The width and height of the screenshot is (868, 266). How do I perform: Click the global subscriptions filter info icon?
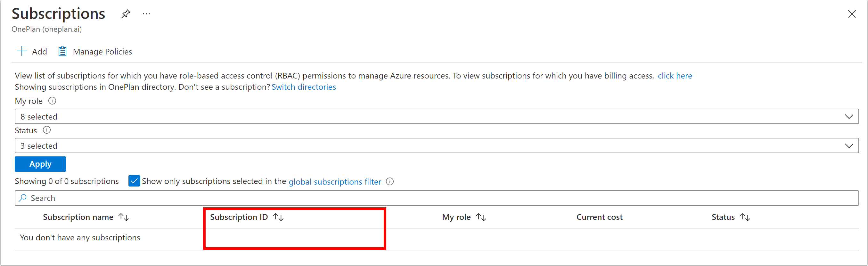pos(390,181)
